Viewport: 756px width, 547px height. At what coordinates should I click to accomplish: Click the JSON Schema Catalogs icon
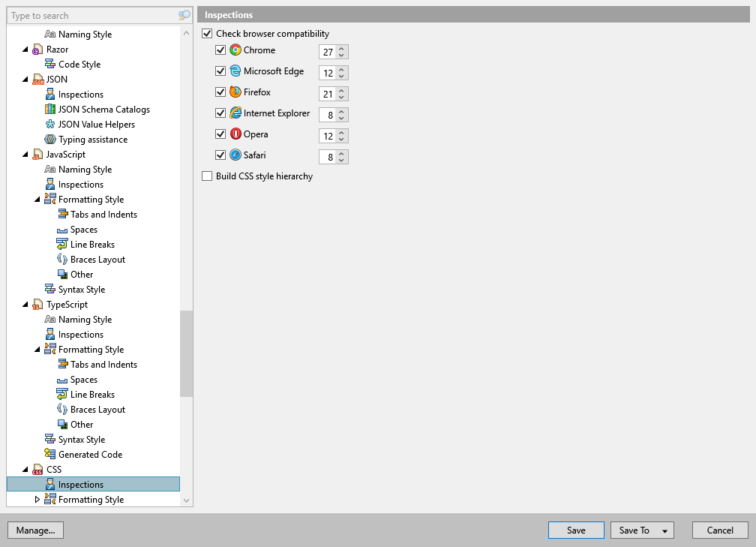point(49,109)
